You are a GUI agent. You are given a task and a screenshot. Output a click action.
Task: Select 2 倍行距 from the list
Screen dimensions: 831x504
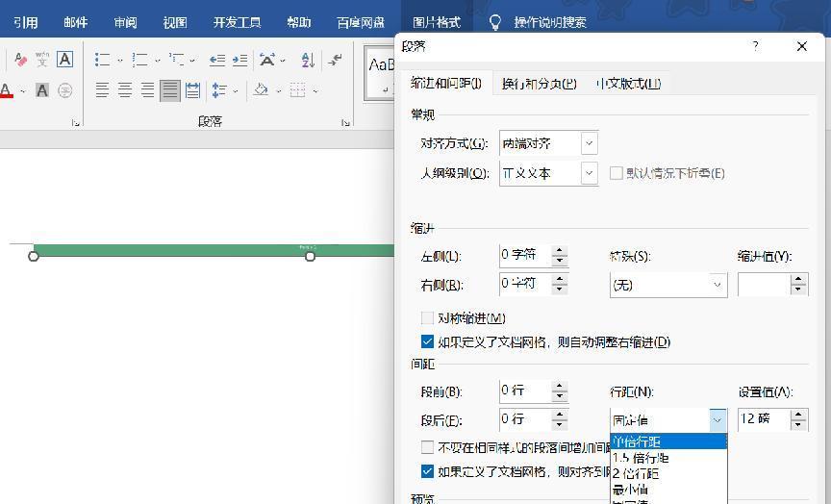point(668,473)
